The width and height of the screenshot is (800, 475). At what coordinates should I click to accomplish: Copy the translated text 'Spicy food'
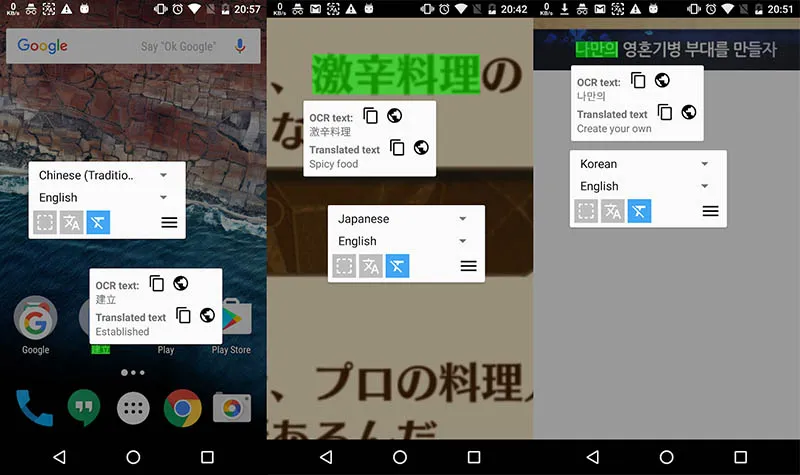(397, 147)
